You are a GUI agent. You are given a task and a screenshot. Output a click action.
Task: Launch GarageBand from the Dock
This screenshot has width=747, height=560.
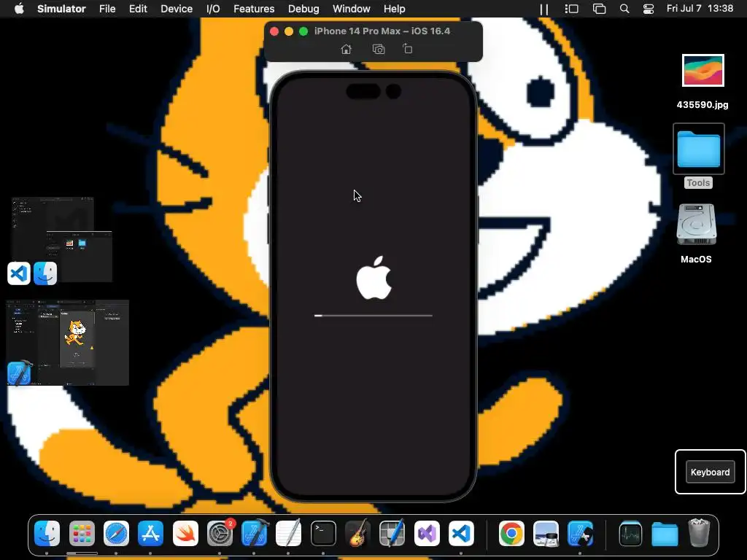coord(357,533)
